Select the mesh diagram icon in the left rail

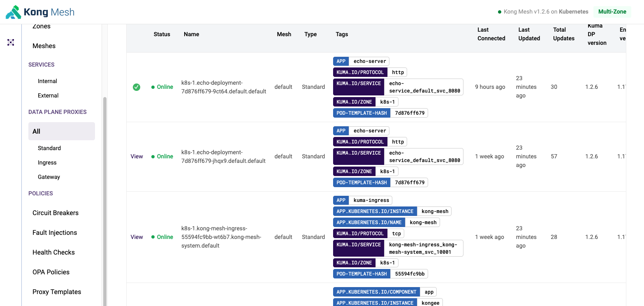click(x=10, y=42)
